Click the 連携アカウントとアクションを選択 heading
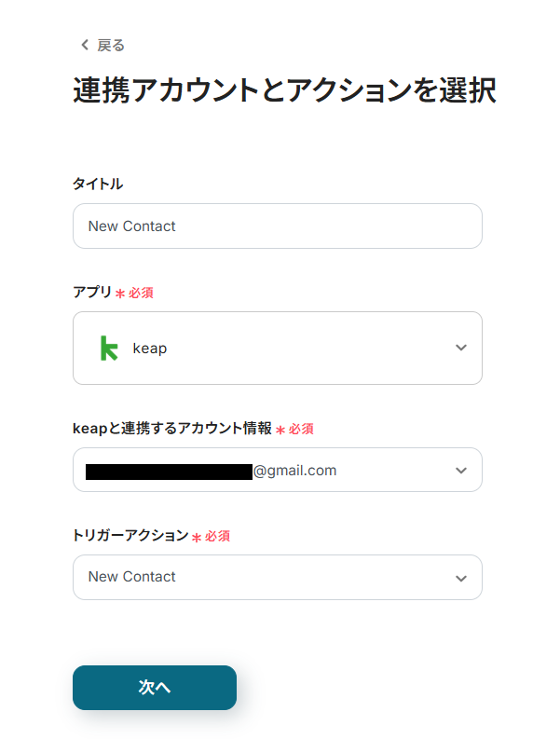The height and width of the screenshot is (739, 560). [284, 90]
